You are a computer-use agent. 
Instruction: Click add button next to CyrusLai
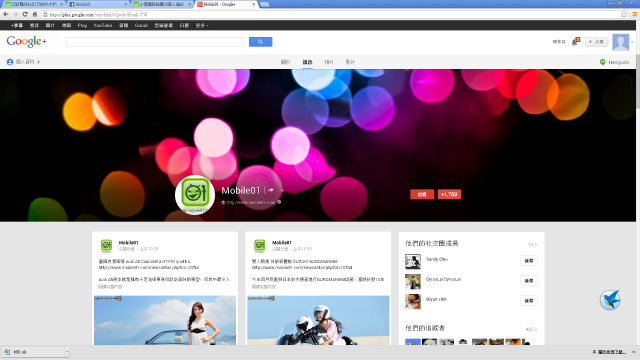pos(529,281)
